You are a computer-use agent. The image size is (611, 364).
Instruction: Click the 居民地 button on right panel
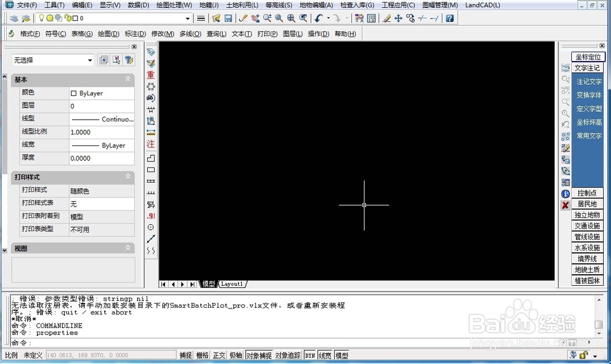(x=587, y=204)
